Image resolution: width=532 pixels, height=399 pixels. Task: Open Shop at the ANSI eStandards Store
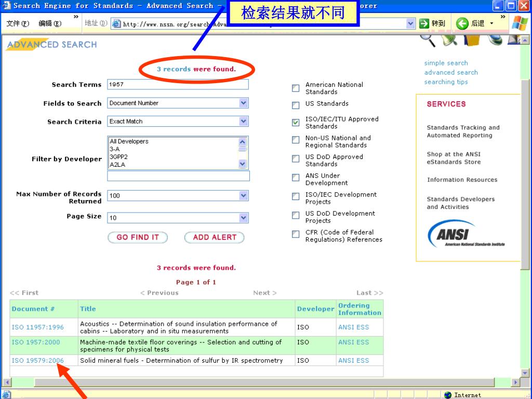point(454,158)
